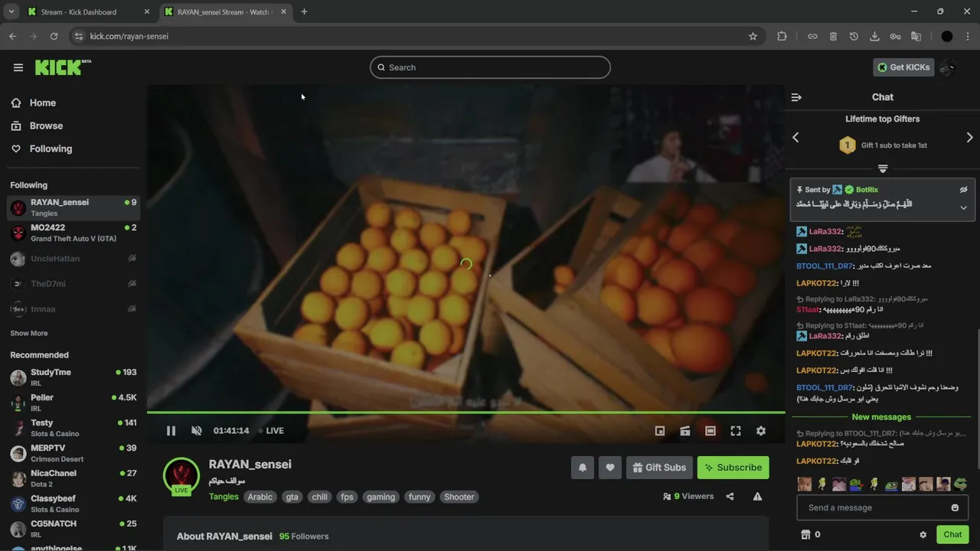The height and width of the screenshot is (551, 980).
Task: Open the channel shop icon below chat
Action: click(805, 535)
